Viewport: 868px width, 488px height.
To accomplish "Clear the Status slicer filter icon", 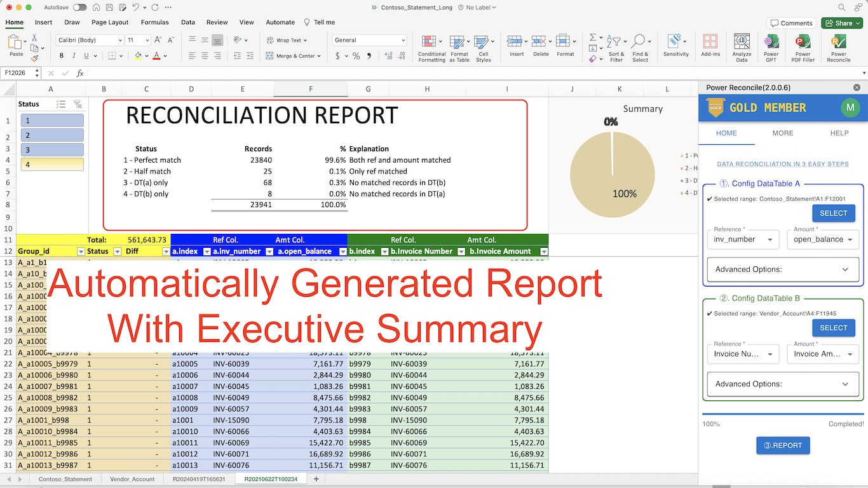I will [x=78, y=104].
